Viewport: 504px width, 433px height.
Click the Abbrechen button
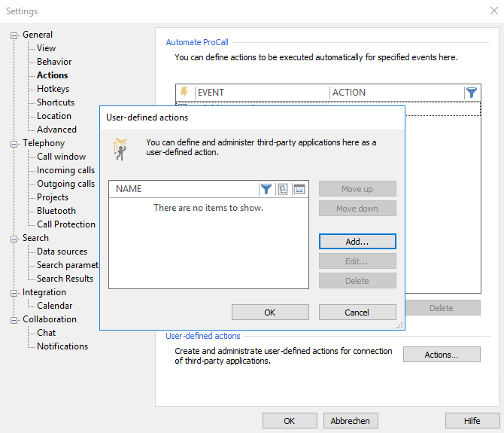(351, 421)
